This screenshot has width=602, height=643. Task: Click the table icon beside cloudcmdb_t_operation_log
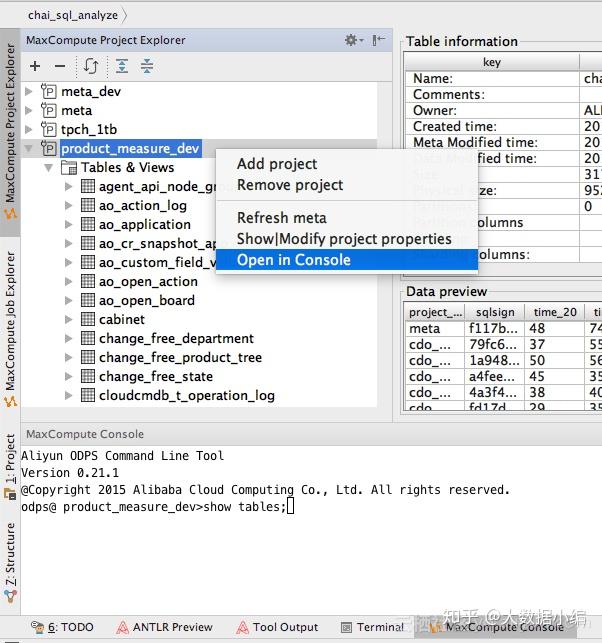click(x=87, y=395)
